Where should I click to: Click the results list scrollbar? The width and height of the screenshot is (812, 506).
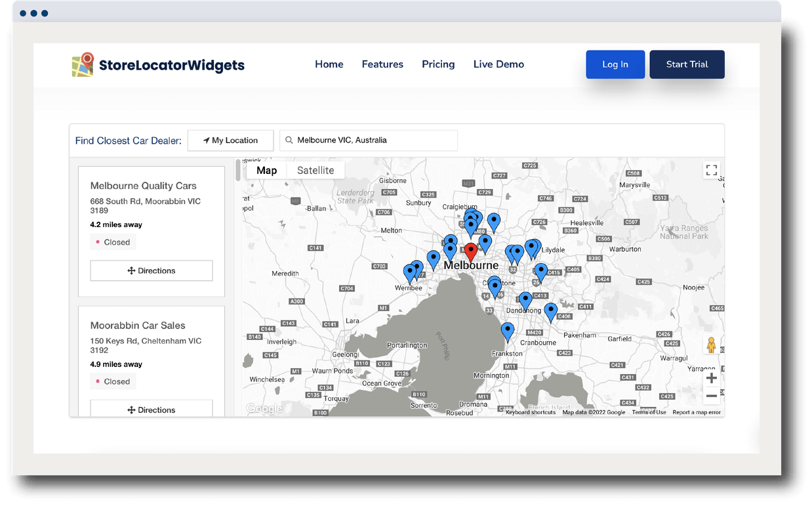pyautogui.click(x=238, y=169)
